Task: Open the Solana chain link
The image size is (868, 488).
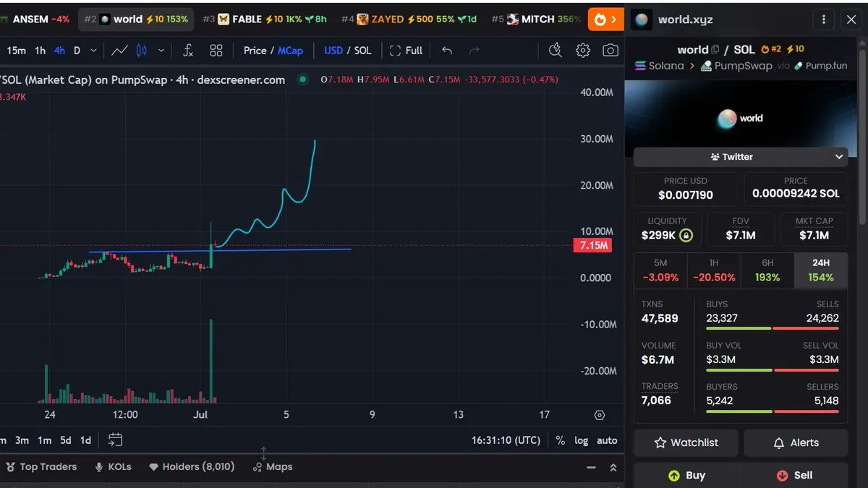Action: (659, 66)
